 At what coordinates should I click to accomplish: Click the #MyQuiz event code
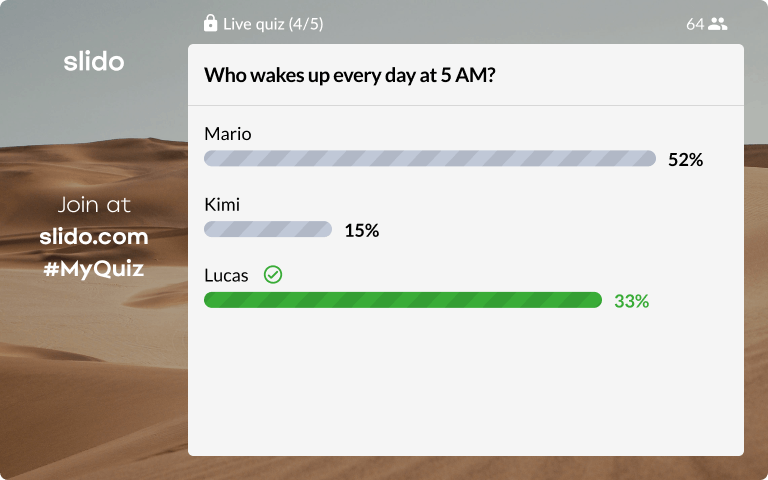pos(94,269)
